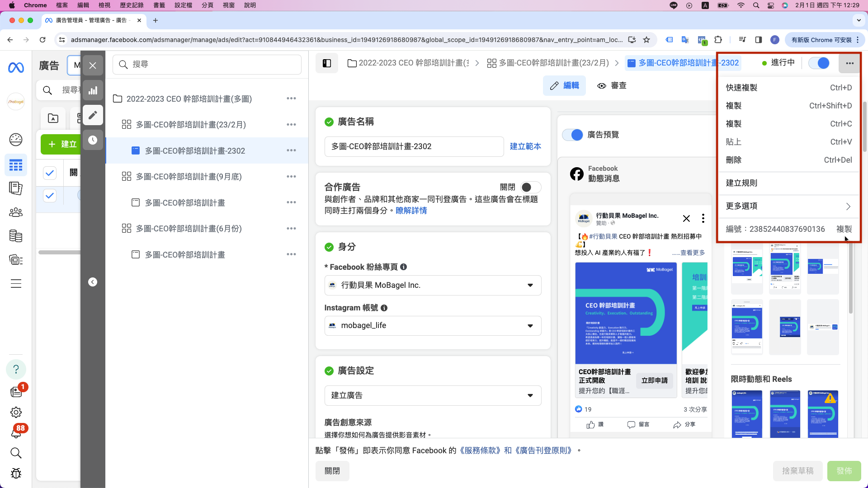Open options for 多圖-CEO幹部培訓計畫(23/2月) row

[x=291, y=125]
